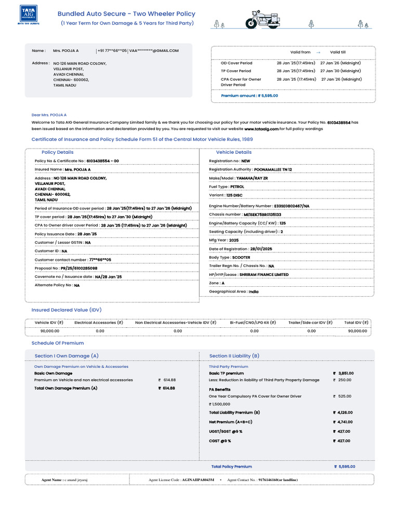Click the 'Zone : A' row
Image resolution: width=399 pixels, height=532 pixels.
(x=217, y=283)
